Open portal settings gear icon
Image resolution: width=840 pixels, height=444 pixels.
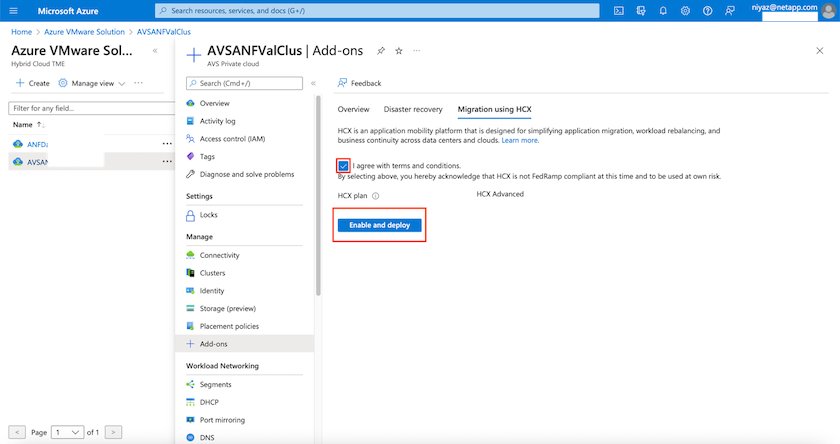coord(685,11)
